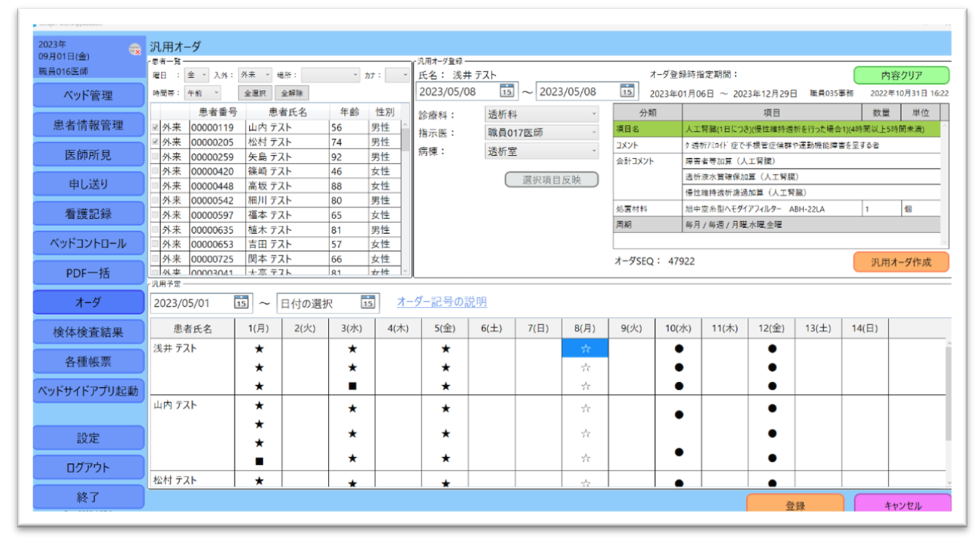Check the checkbox for patient 矢島 テスト
Image resolution: width=980 pixels, height=540 pixels.
pyautogui.click(x=155, y=156)
